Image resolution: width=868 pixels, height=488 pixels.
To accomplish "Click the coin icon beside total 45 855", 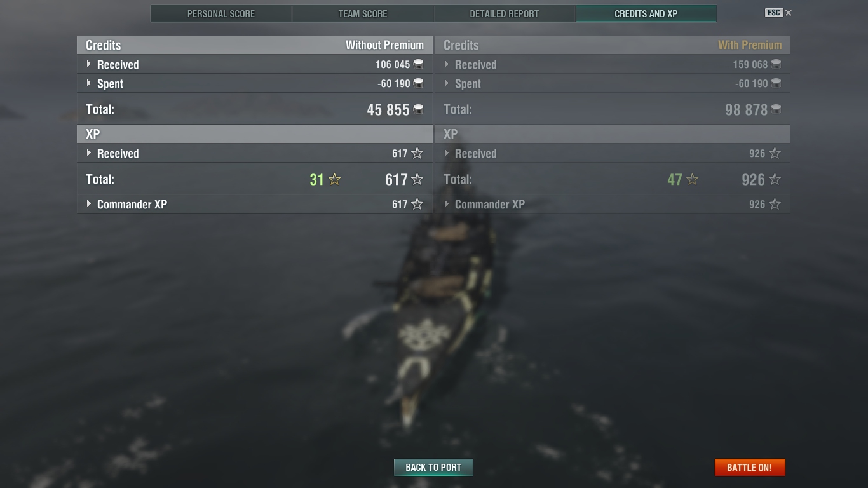I will click(418, 109).
